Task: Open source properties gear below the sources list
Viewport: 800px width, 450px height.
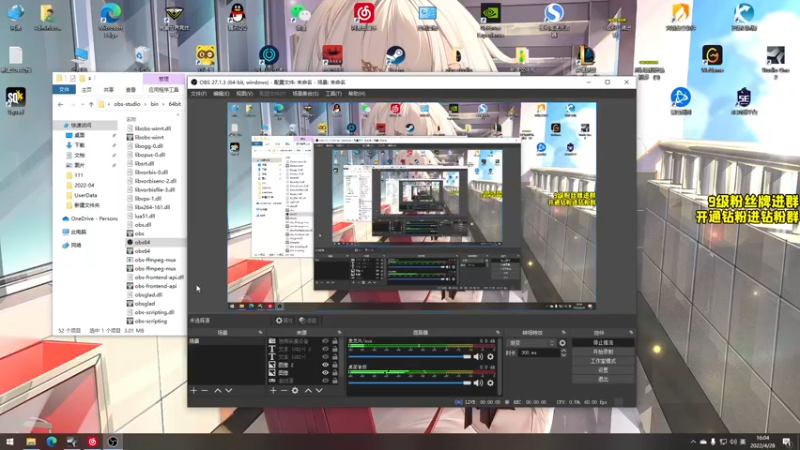Action: coord(295,390)
